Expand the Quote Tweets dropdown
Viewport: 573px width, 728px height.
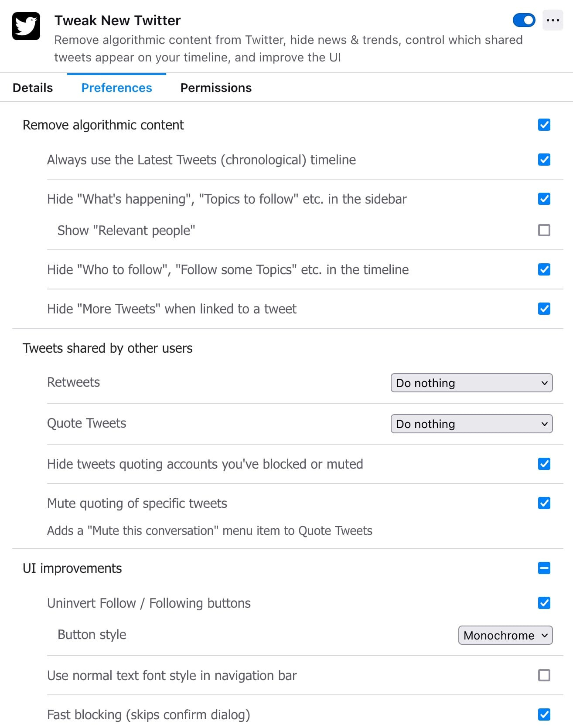[471, 424]
